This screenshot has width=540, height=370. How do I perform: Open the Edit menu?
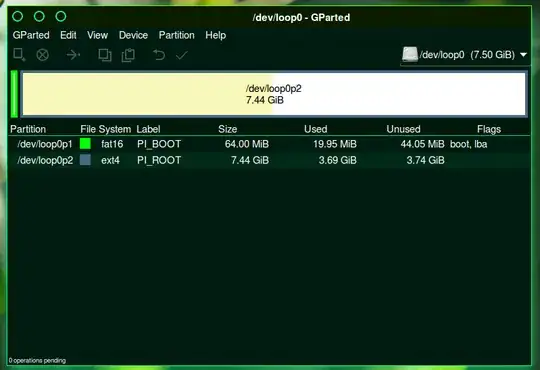[x=68, y=35]
